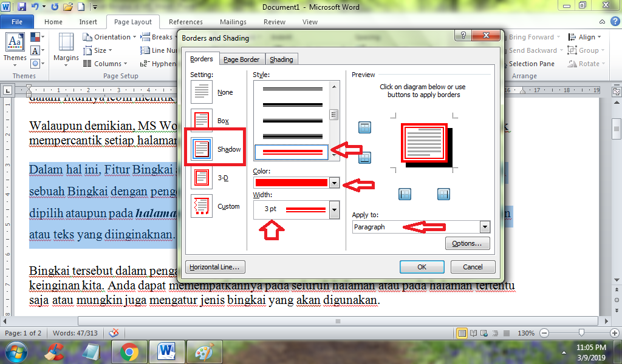The height and width of the screenshot is (364, 622).
Task: Open the Apply to dropdown arrow
Action: coord(485,227)
